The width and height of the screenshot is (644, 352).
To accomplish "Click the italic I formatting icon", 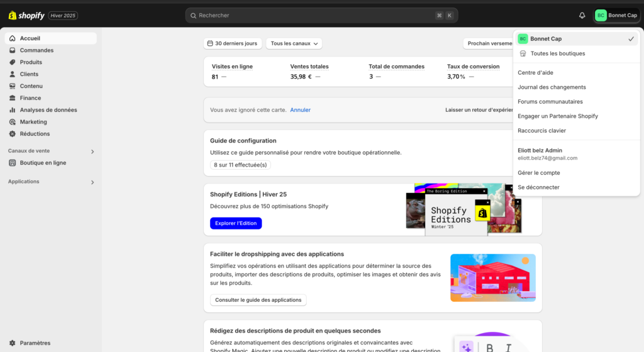I will pos(508,348).
